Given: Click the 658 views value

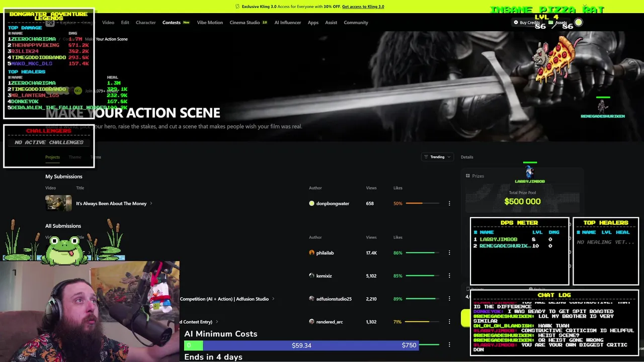Looking at the screenshot, I should click(x=370, y=204).
